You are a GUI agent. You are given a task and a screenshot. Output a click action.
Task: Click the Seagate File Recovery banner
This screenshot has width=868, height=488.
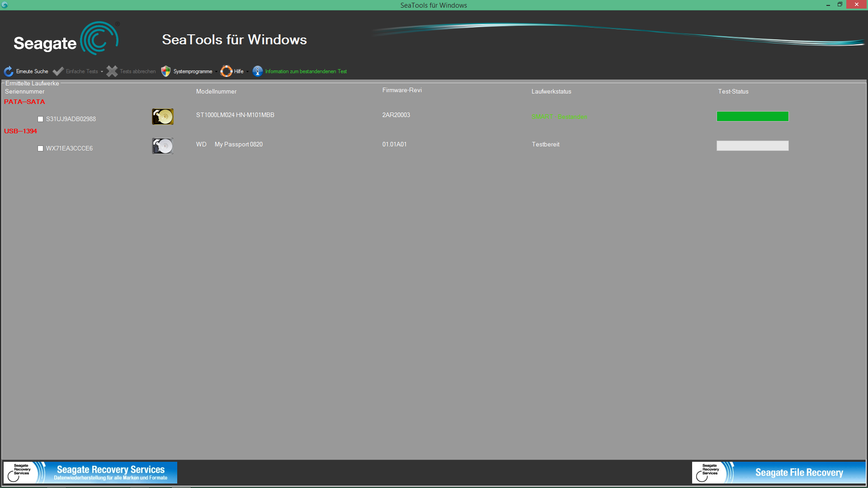tap(778, 473)
